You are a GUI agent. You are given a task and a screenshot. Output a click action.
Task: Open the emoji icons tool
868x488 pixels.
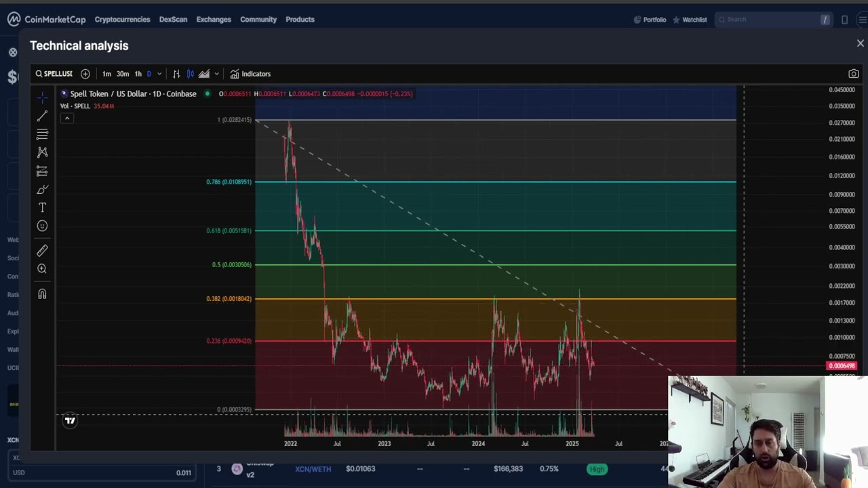point(42,226)
